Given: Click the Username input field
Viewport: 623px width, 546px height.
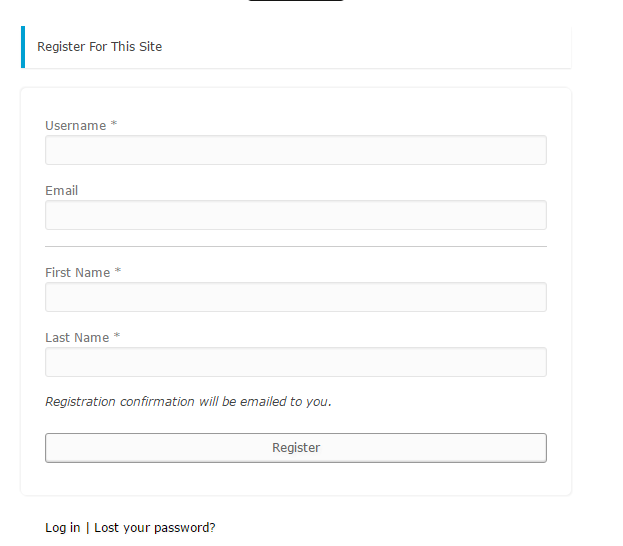Looking at the screenshot, I should [296, 150].
